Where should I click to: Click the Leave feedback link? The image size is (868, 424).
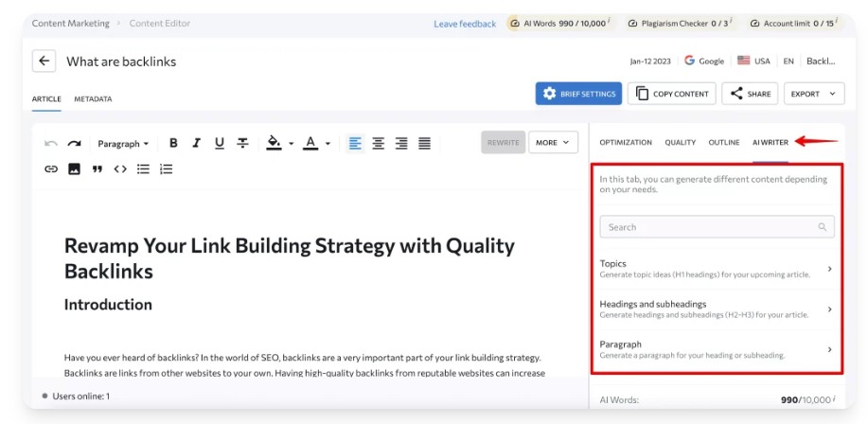pyautogui.click(x=465, y=24)
